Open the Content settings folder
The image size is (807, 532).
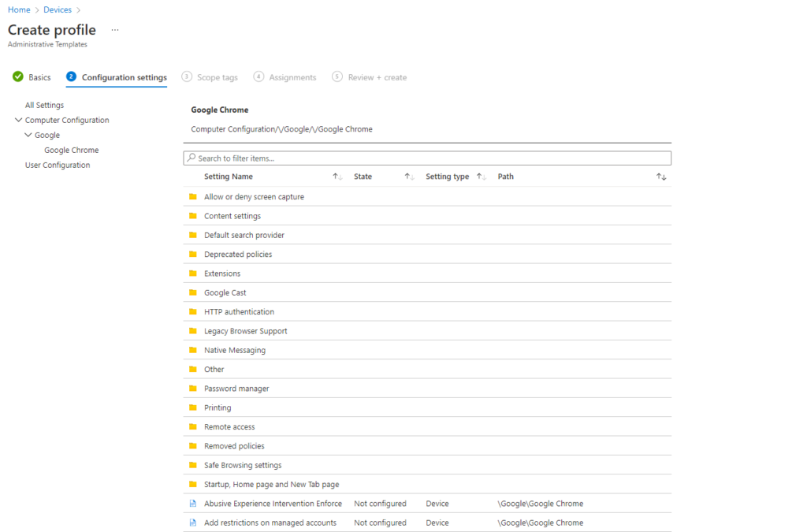(232, 216)
